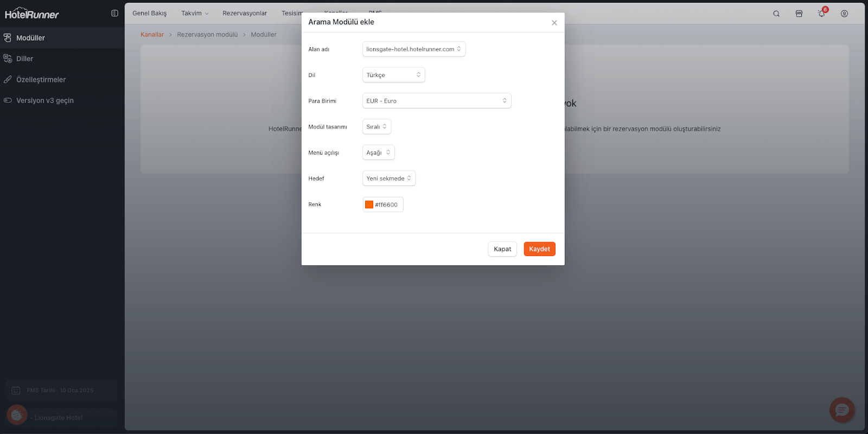This screenshot has width=868, height=434.
Task: Close the Arama Modülü ekle dialog
Action: click(554, 23)
